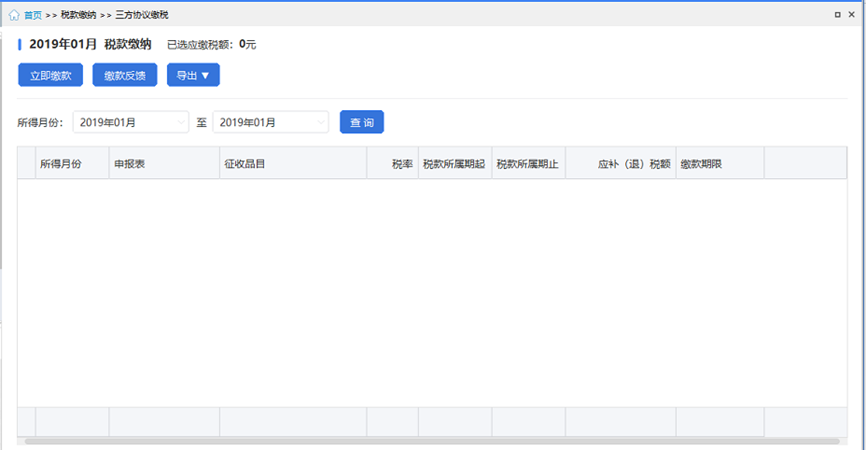Click the 查询 search button
866x450 pixels.
[361, 122]
